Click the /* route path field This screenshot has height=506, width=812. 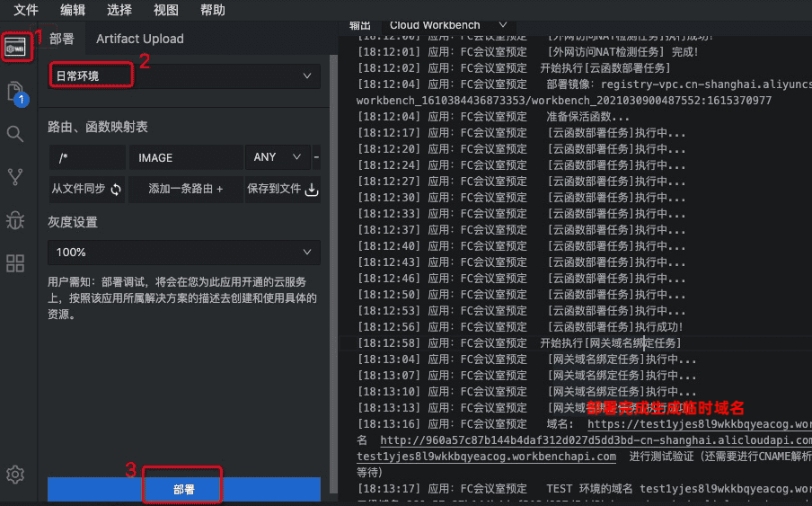(x=87, y=157)
